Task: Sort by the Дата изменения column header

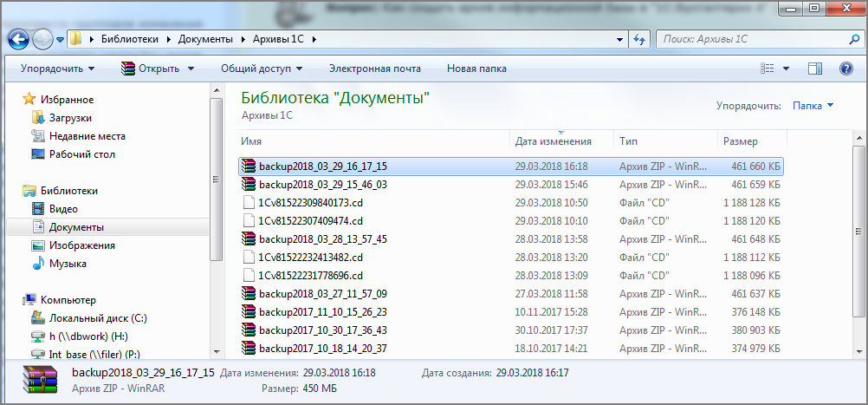Action: click(553, 141)
